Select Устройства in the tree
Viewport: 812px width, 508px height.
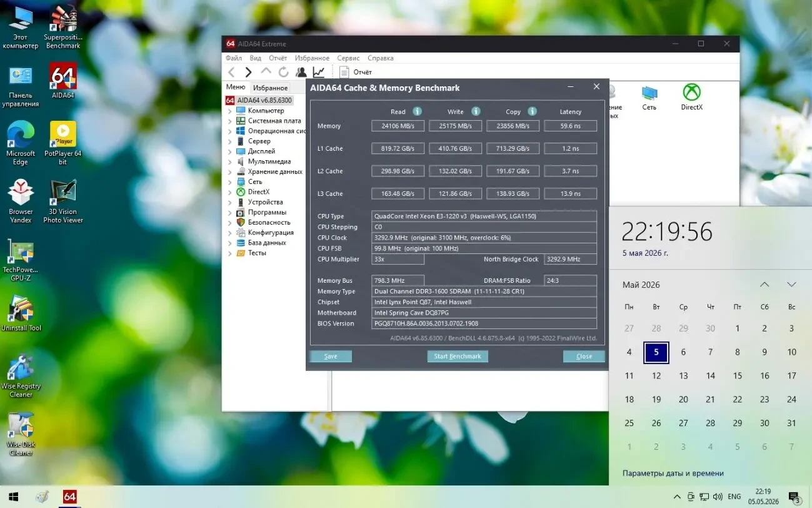click(x=265, y=202)
